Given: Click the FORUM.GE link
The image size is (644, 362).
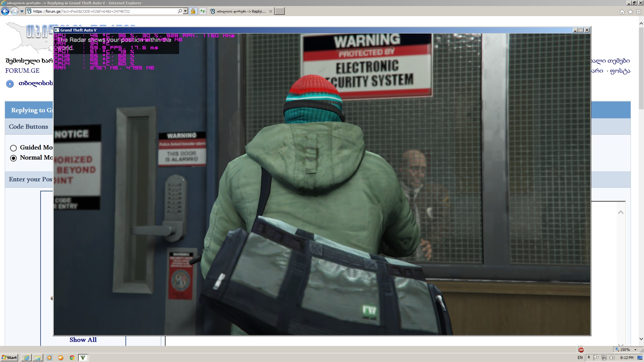Looking at the screenshot, I should [22, 71].
